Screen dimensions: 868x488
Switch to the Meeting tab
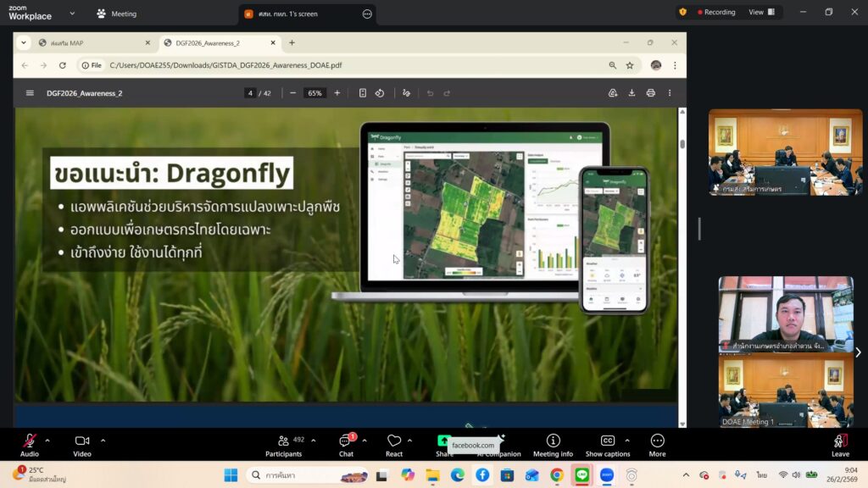(117, 14)
